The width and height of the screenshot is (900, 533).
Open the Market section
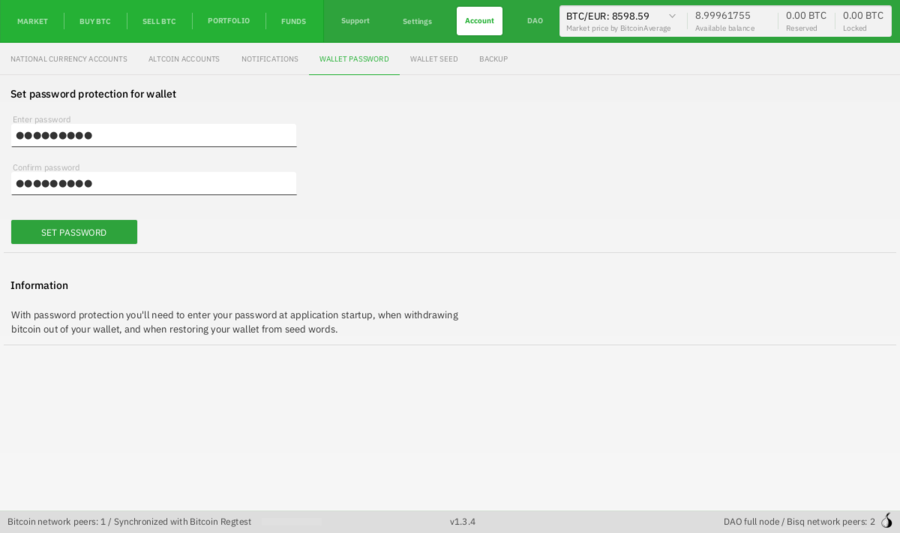coord(32,21)
